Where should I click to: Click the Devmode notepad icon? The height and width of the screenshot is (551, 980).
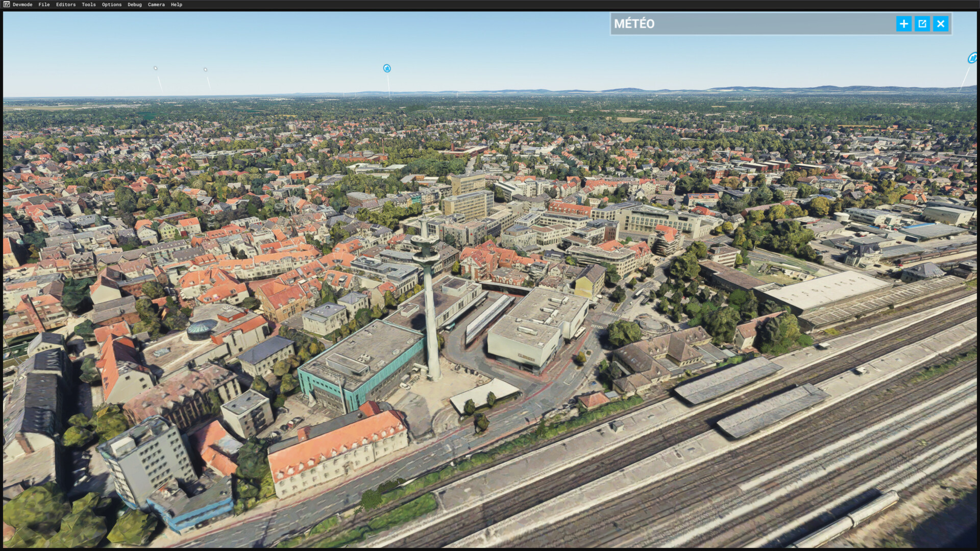pyautogui.click(x=6, y=5)
